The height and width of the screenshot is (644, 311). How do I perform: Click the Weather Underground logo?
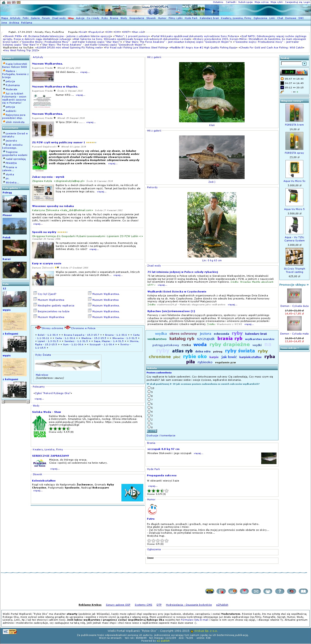pyautogui.click(x=302, y=72)
